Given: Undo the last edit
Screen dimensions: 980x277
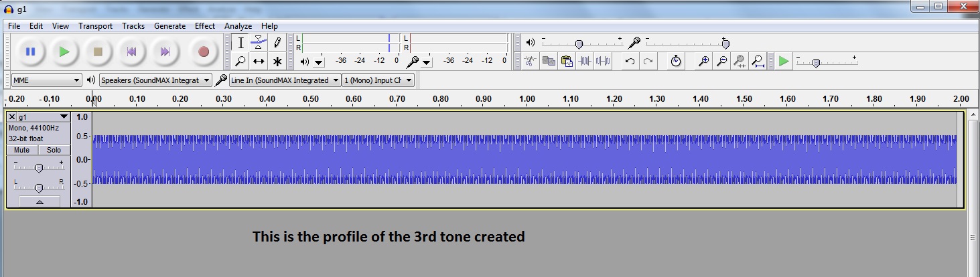Looking at the screenshot, I should pos(630,62).
